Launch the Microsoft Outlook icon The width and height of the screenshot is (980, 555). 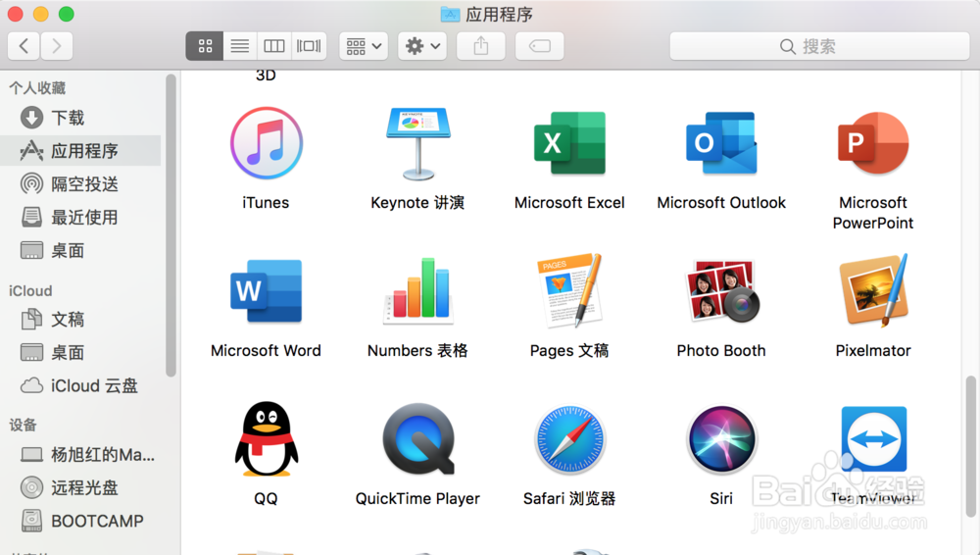(x=721, y=143)
